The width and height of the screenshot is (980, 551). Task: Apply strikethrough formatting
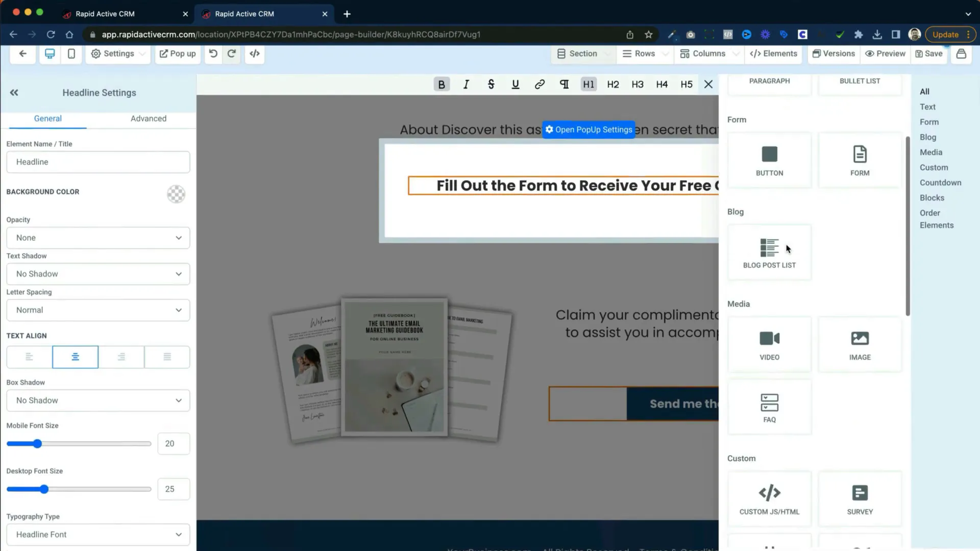pyautogui.click(x=491, y=84)
